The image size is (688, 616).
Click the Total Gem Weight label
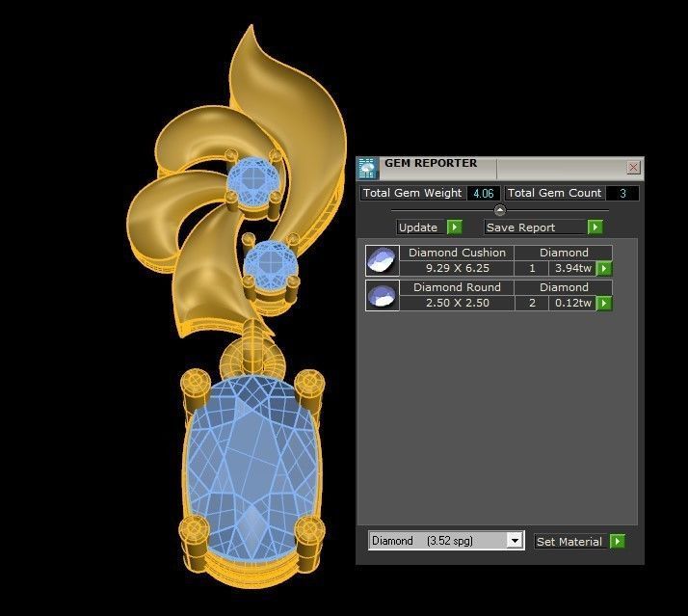pos(412,193)
